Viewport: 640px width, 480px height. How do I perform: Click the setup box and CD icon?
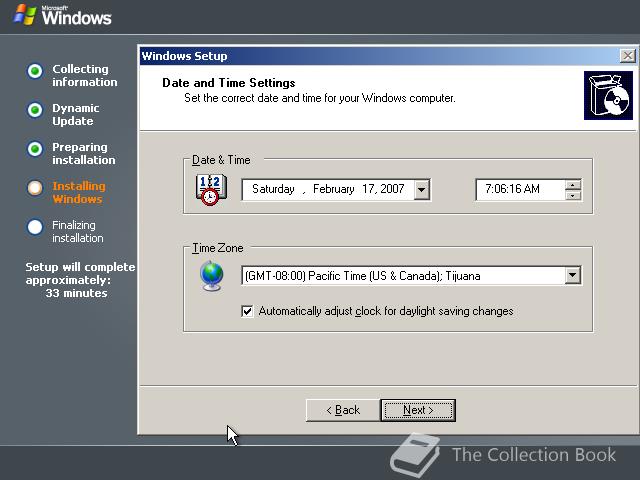(608, 96)
